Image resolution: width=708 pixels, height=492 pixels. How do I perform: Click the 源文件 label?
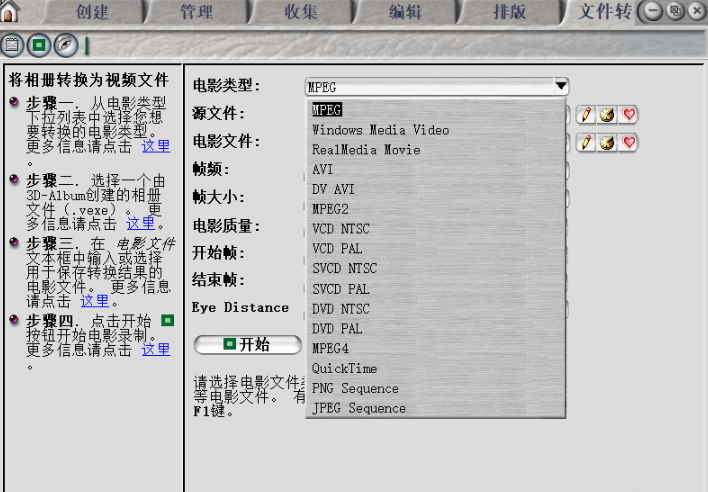point(219,113)
